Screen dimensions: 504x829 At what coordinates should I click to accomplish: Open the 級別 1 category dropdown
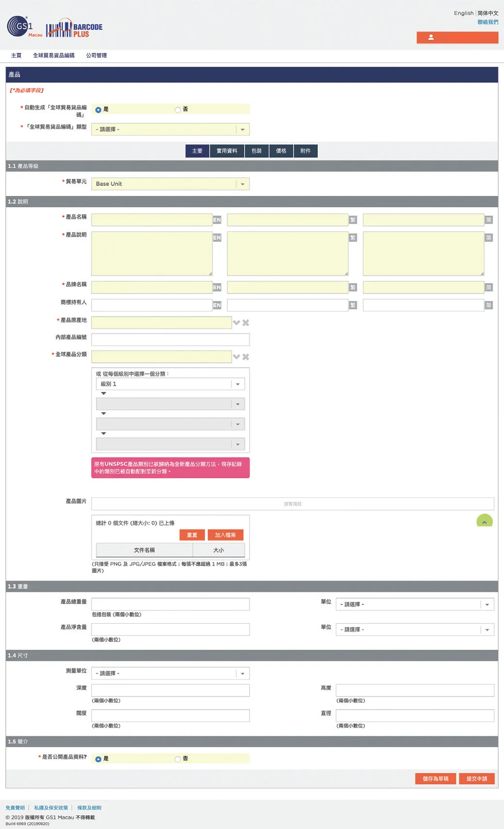point(170,384)
